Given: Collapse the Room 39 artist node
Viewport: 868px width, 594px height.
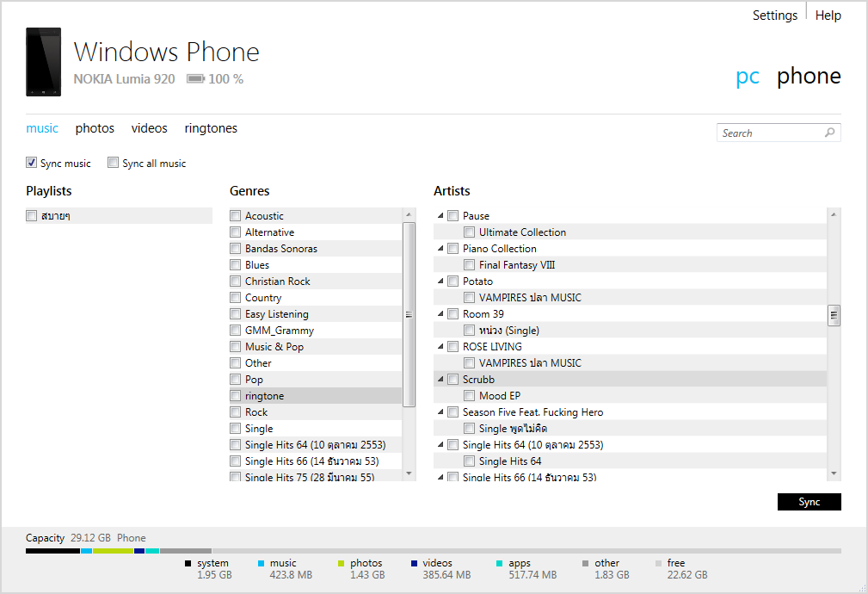Looking at the screenshot, I should tap(440, 313).
